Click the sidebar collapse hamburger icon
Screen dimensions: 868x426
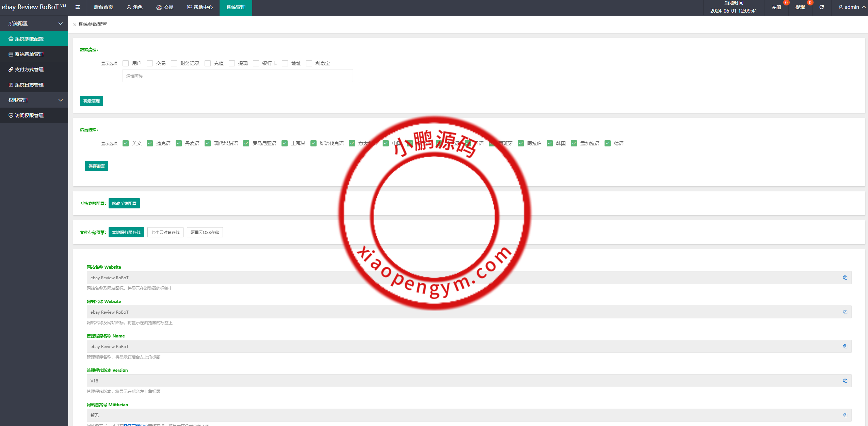[78, 7]
